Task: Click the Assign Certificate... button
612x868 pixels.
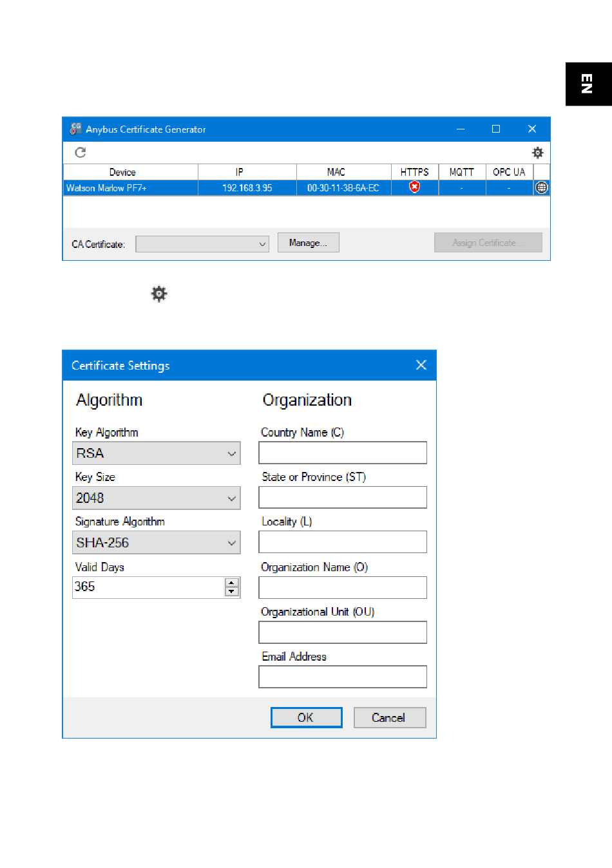Action: pyautogui.click(x=488, y=243)
